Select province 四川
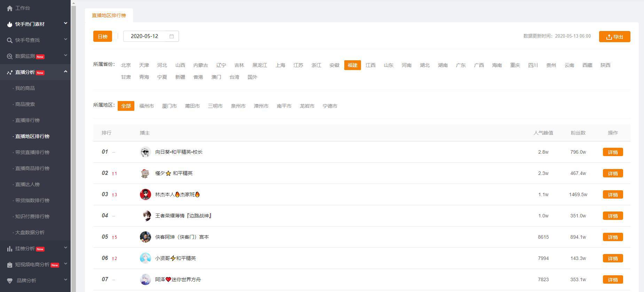 (533, 65)
